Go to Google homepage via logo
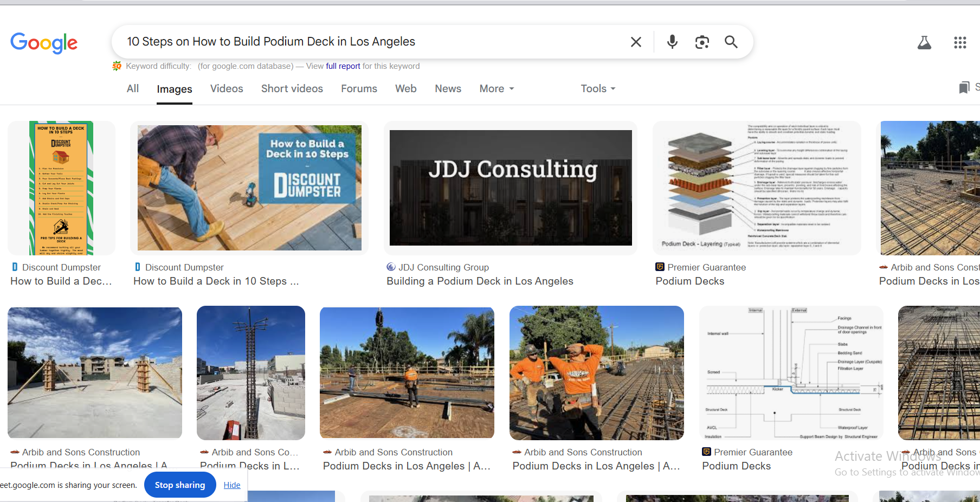980x502 pixels. pos(44,42)
